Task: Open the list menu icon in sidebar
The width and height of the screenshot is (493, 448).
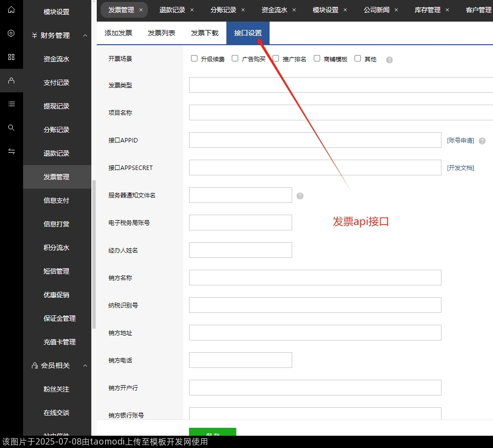Action: click(11, 104)
